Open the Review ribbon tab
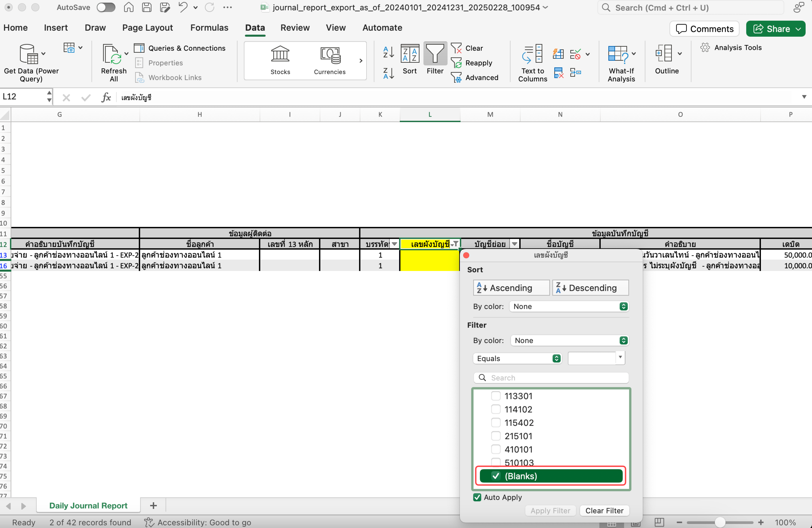Screen dimensions: 812x528 coord(295,28)
